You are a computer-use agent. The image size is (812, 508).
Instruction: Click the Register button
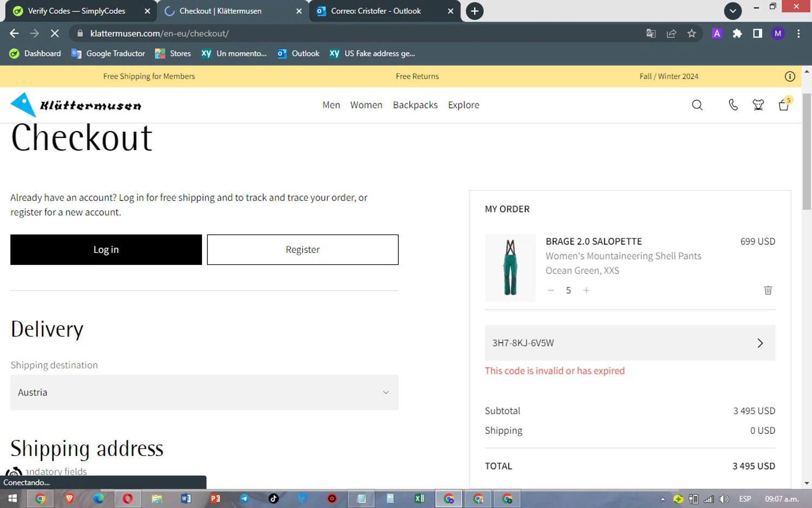click(x=303, y=250)
